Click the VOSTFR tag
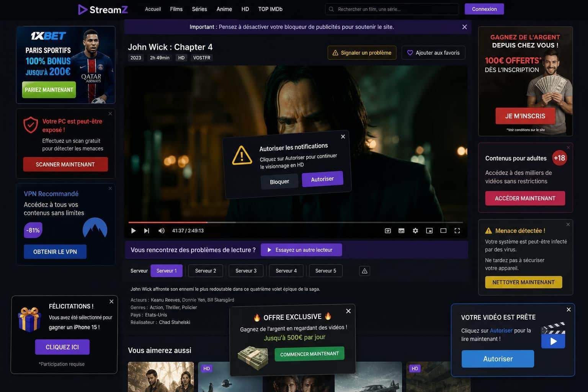 202,58
